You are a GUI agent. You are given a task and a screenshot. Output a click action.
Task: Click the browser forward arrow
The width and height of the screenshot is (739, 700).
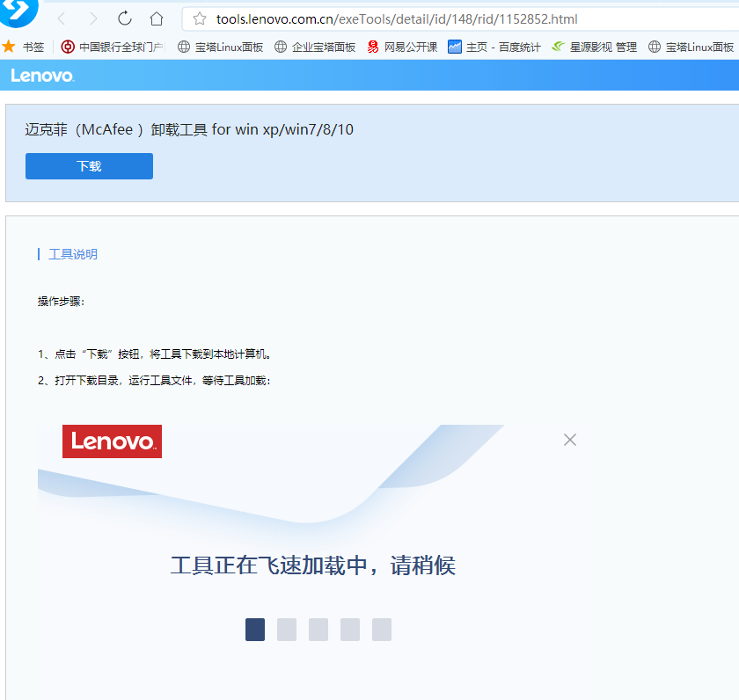click(x=93, y=18)
